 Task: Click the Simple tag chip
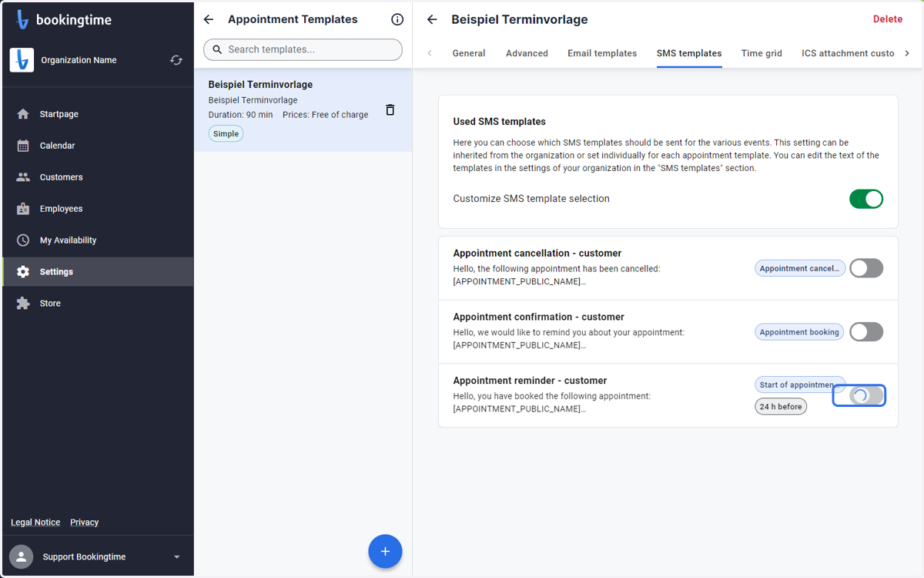tap(226, 133)
